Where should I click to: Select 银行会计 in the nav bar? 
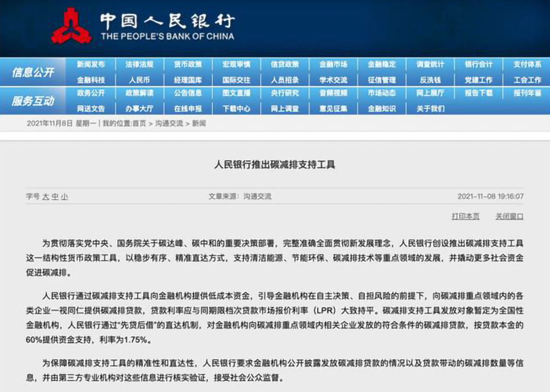(x=478, y=64)
